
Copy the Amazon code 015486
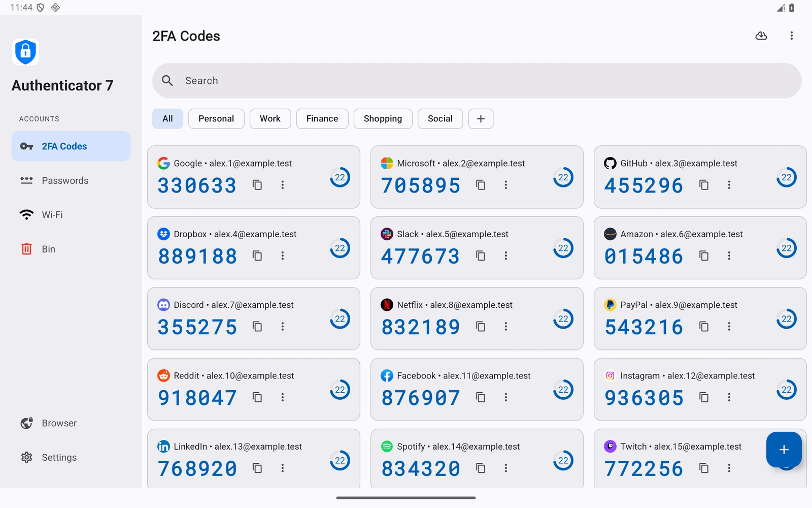click(x=704, y=256)
